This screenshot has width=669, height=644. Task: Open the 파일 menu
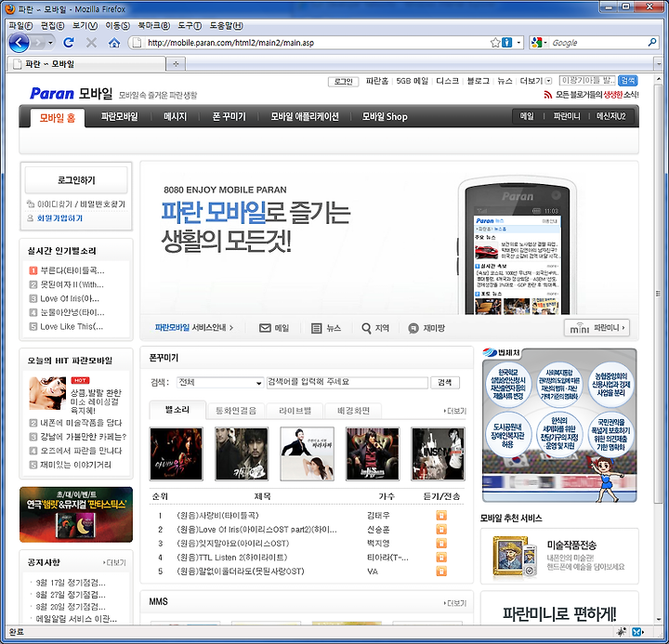click(x=20, y=26)
